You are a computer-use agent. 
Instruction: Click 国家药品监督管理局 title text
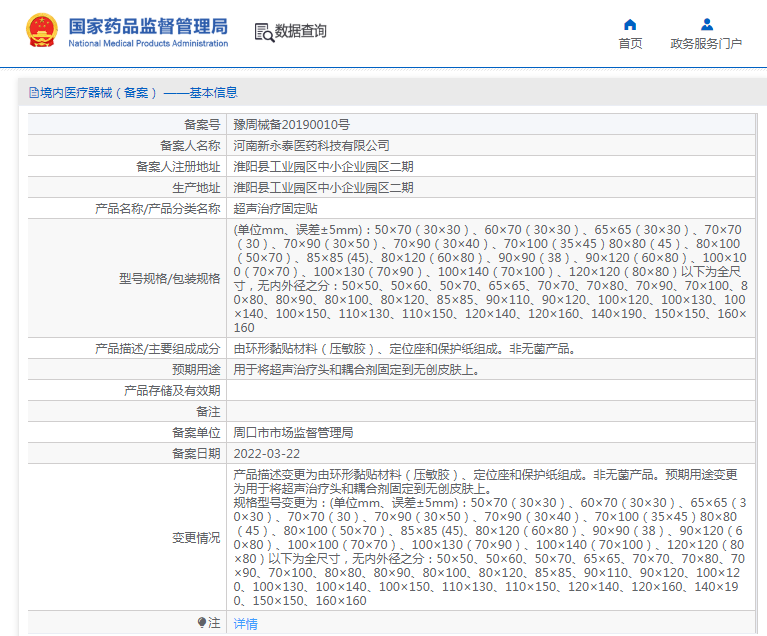tap(148, 26)
